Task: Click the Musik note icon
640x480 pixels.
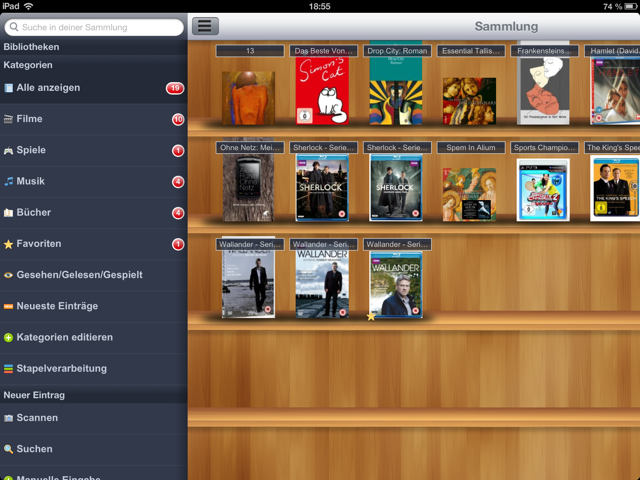Action: tap(9, 182)
